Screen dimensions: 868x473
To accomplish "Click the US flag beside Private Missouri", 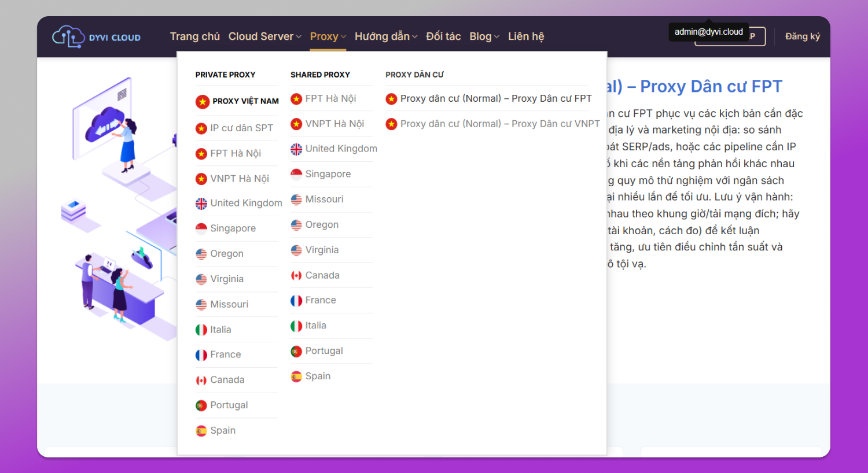I will 201,305.
